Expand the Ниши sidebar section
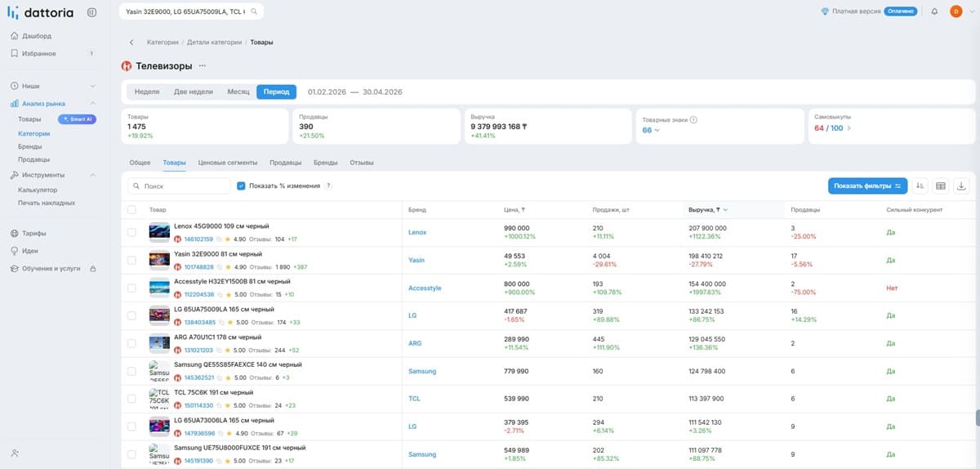 click(92, 86)
